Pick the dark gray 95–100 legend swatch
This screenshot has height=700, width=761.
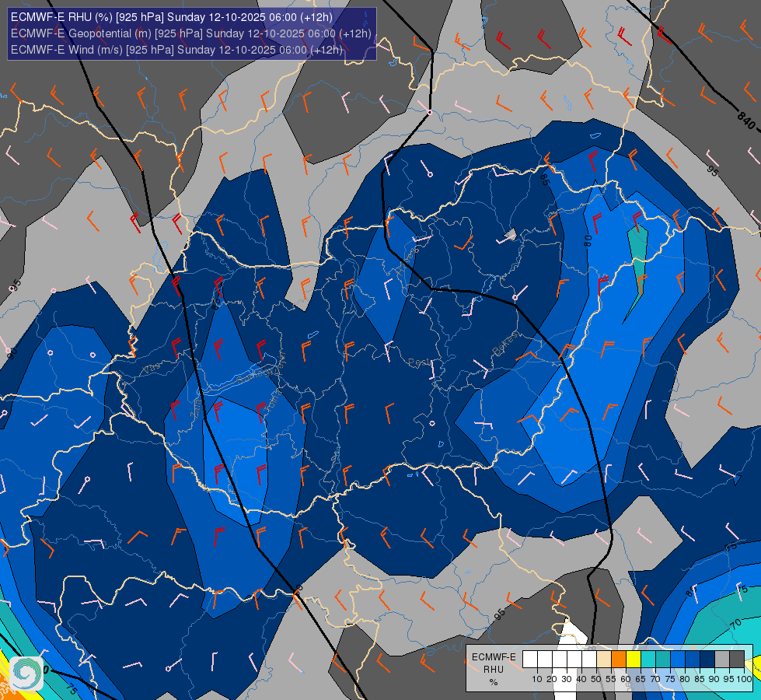tap(737, 660)
